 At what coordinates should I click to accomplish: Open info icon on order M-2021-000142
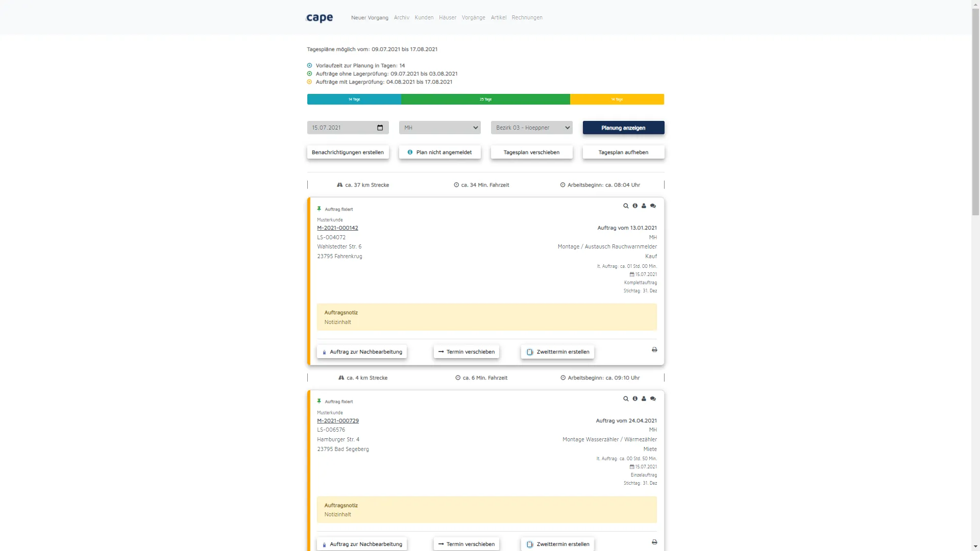pyautogui.click(x=635, y=206)
